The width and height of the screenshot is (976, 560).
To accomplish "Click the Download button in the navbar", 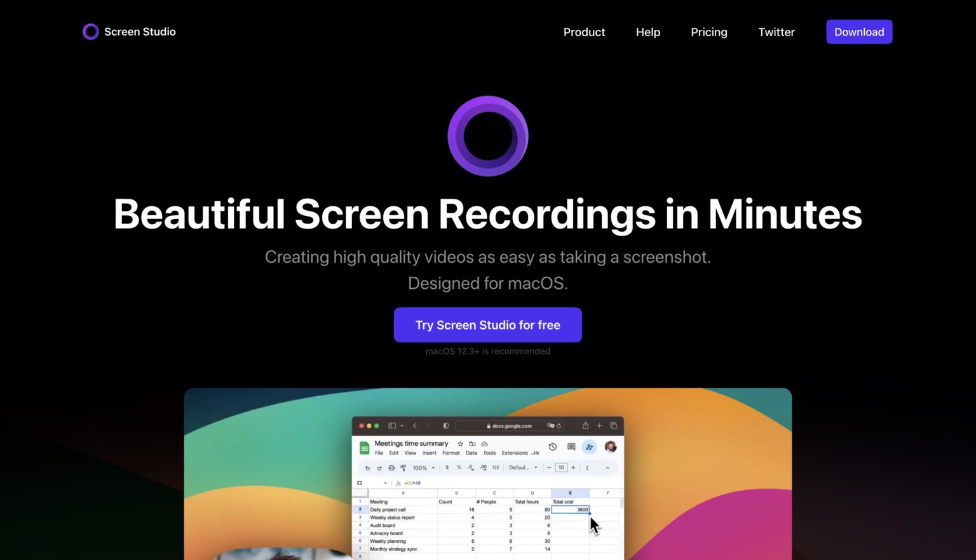I will click(x=859, y=32).
